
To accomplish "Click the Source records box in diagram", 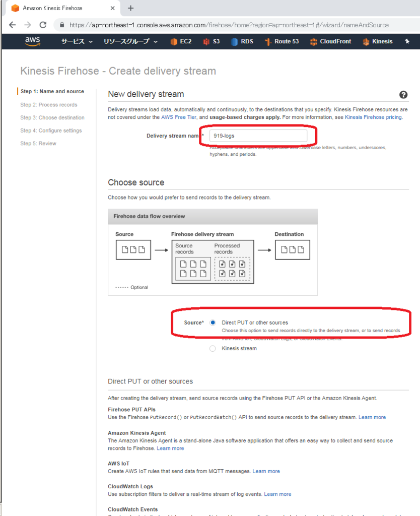I will click(x=193, y=269).
